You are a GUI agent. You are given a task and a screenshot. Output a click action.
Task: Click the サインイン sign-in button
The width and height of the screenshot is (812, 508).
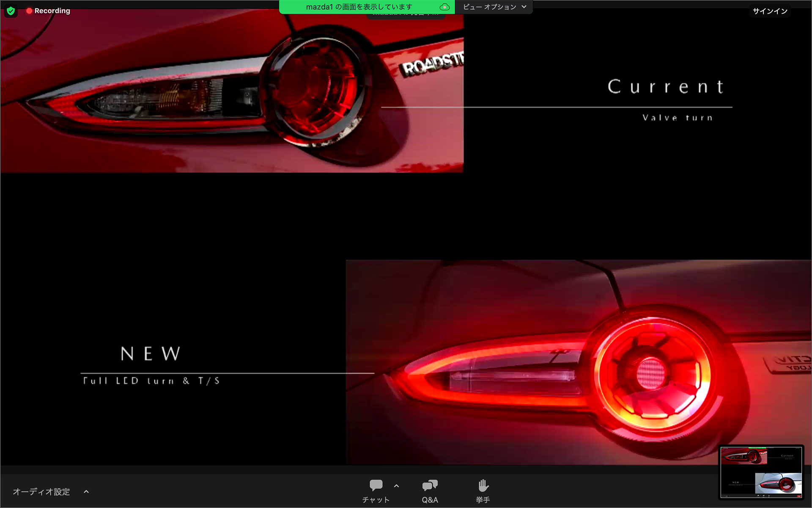770,11
